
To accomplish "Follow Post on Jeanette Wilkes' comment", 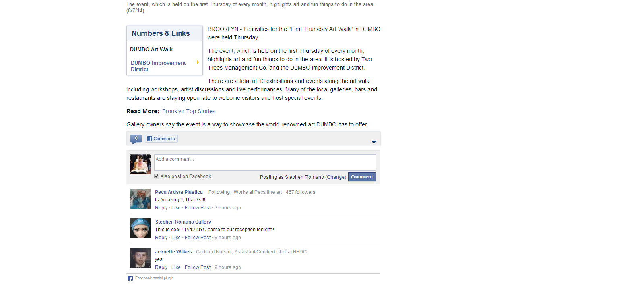I will pyautogui.click(x=198, y=267).
